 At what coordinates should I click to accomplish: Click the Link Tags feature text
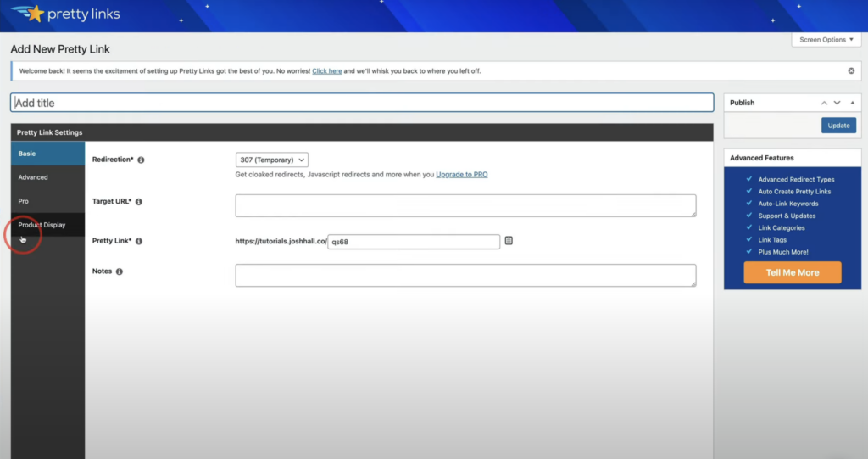pyautogui.click(x=772, y=240)
